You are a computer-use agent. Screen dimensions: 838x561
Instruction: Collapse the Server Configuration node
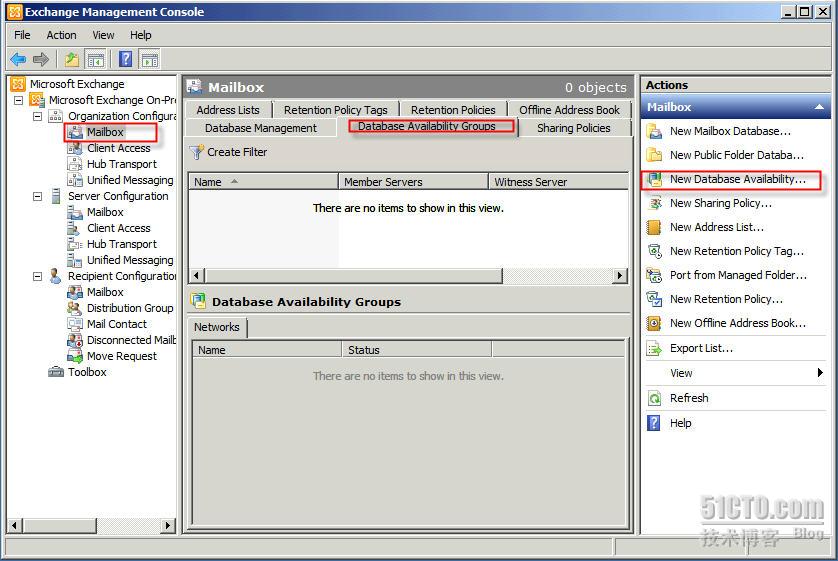[37, 196]
